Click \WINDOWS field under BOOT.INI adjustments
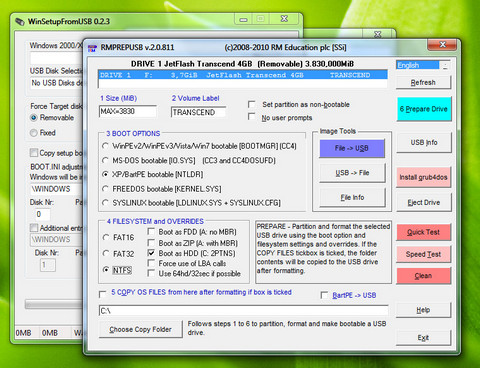Image resolution: width=480 pixels, height=368 pixels. tap(57, 189)
